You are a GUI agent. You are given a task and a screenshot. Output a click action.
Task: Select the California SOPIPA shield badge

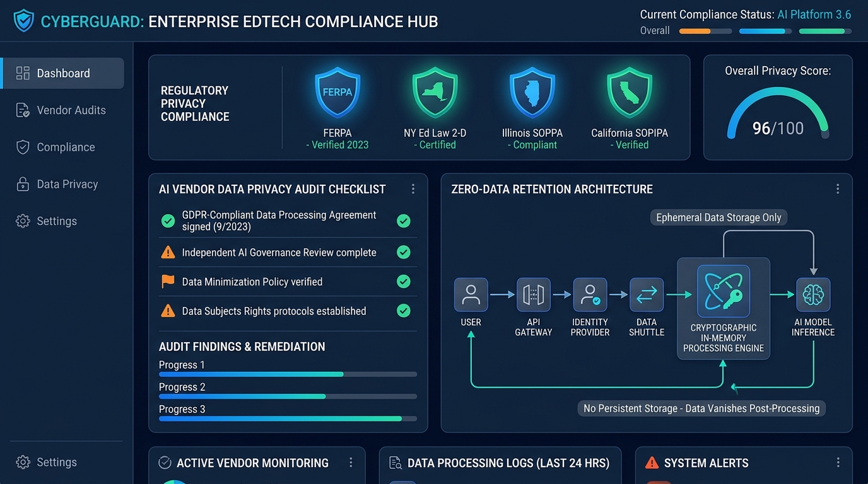click(x=630, y=93)
